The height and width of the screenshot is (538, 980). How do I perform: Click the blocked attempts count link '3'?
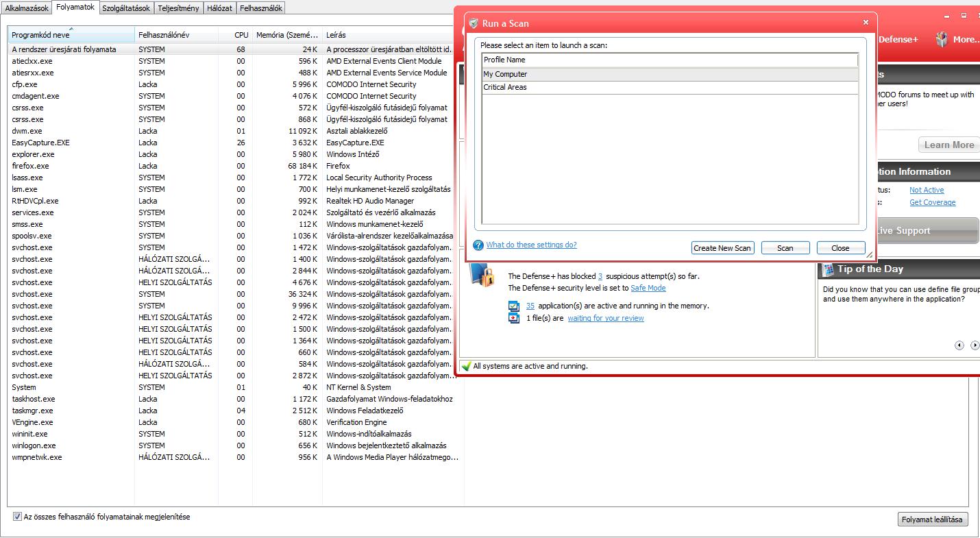pos(600,276)
